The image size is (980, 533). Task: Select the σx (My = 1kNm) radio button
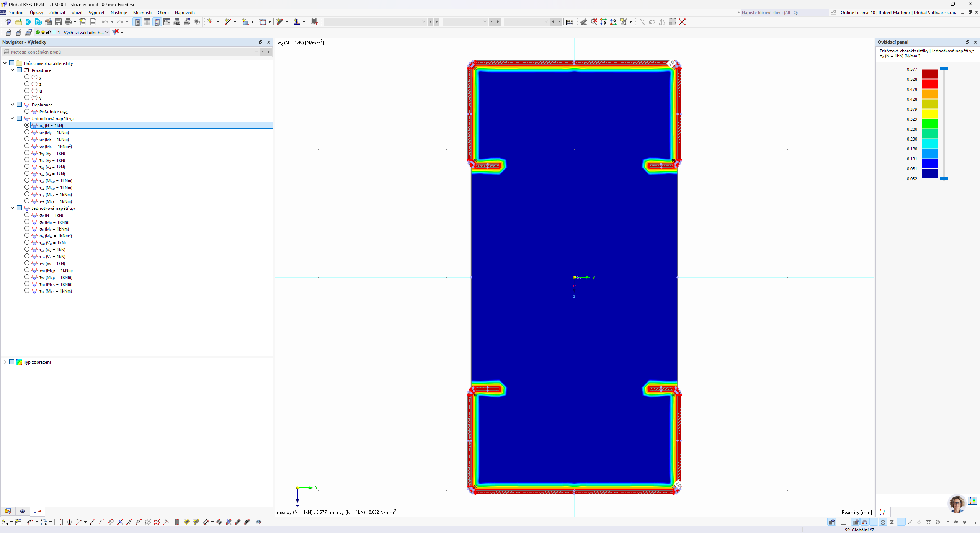coord(27,132)
